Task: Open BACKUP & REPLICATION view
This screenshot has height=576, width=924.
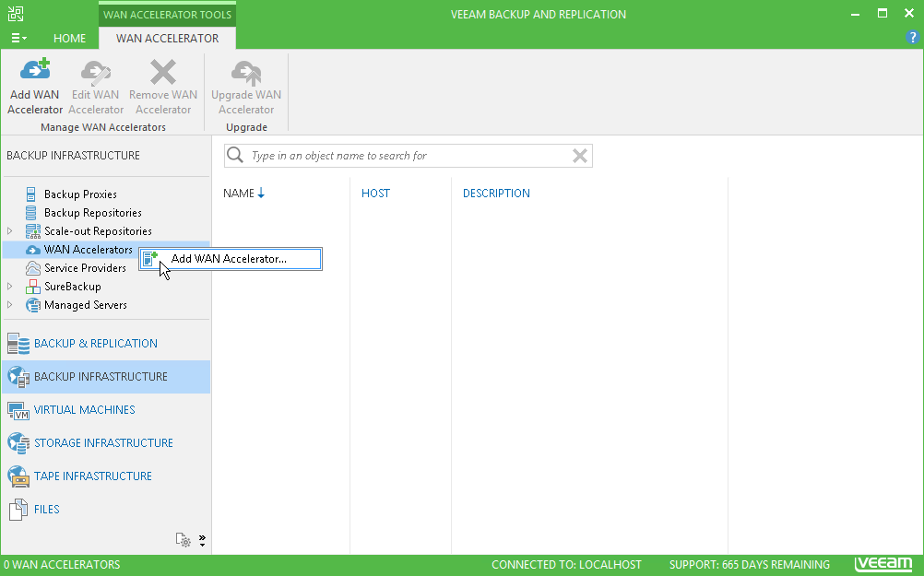Action: [x=96, y=344]
